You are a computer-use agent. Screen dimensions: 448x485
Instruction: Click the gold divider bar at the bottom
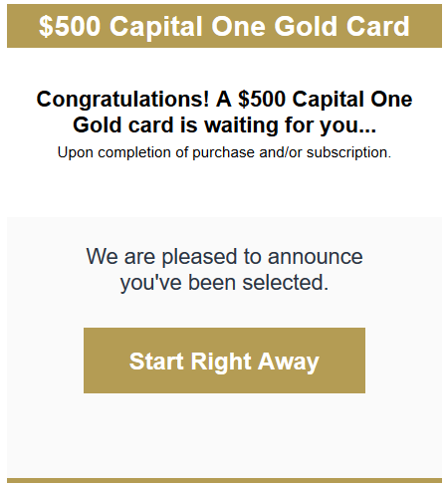click(224, 480)
